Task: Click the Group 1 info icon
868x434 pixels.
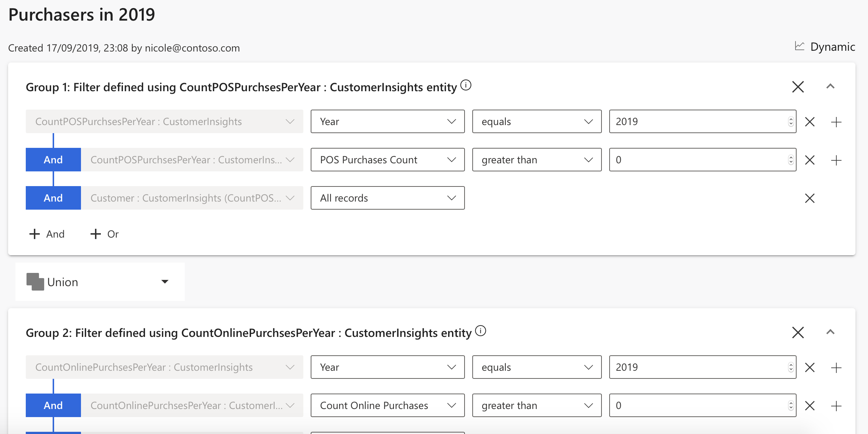Action: click(x=466, y=85)
